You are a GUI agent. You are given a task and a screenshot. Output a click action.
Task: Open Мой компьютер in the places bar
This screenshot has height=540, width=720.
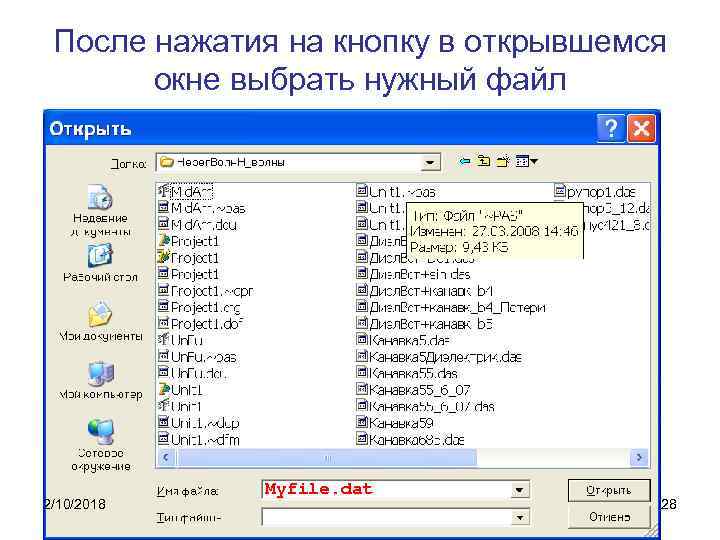point(100,380)
